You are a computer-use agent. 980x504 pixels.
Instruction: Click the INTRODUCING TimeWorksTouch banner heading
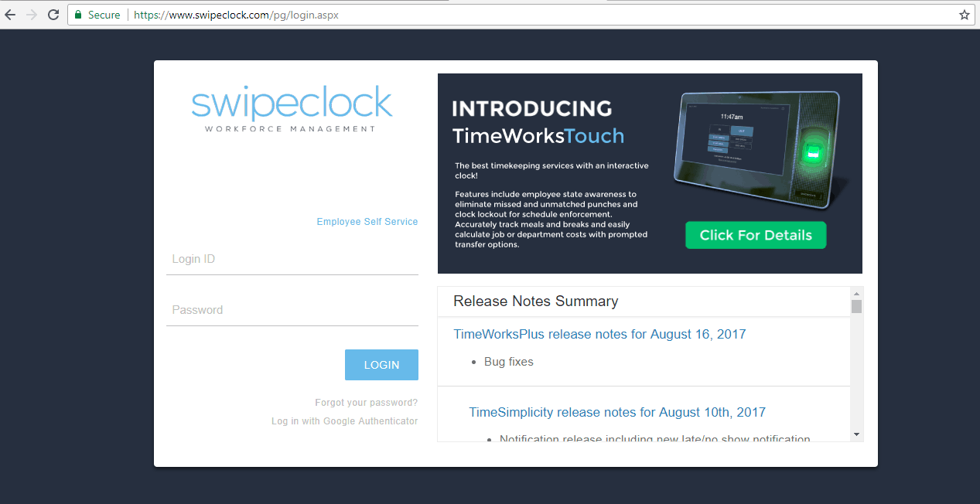(538, 122)
